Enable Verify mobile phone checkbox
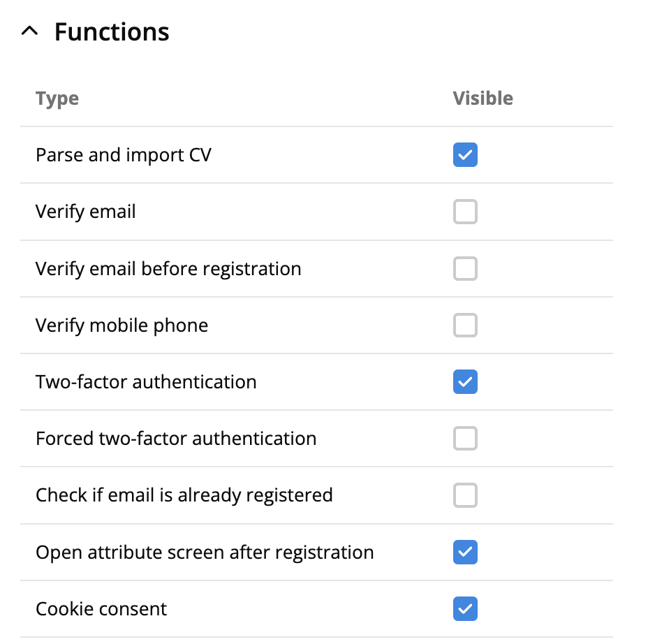Screen dimensions: 648x644 pyautogui.click(x=465, y=325)
